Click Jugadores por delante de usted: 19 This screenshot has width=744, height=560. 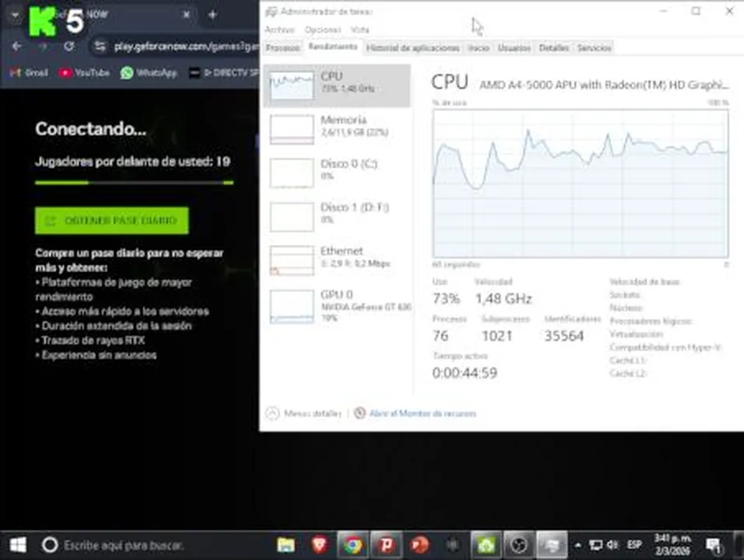tap(132, 161)
